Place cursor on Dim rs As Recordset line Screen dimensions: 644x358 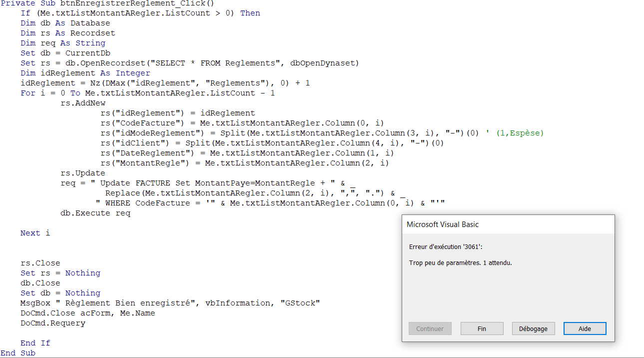pyautogui.click(x=68, y=33)
